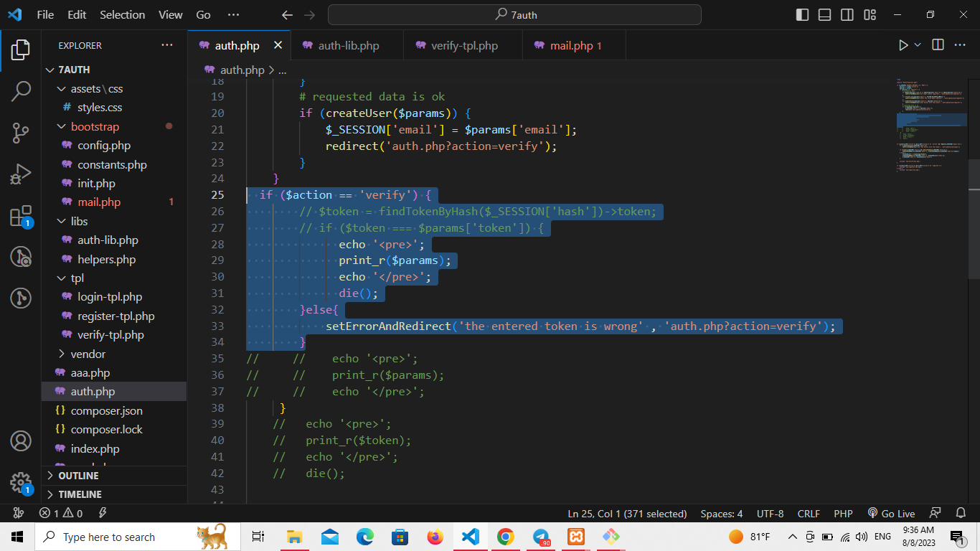
Task: Split the editor right
Action: point(938,45)
